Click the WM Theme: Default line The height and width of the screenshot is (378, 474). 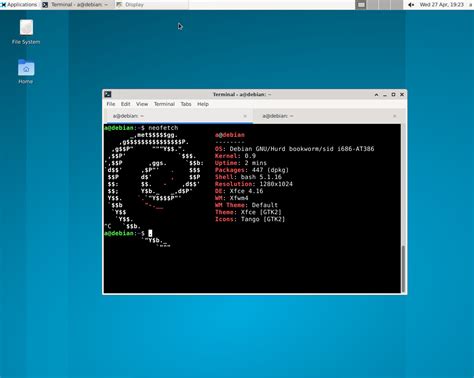click(x=246, y=205)
